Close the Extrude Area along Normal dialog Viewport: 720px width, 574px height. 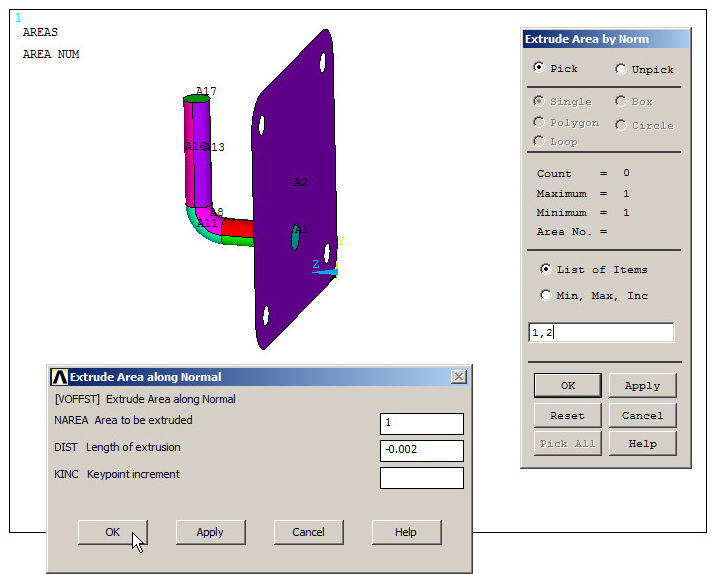(459, 377)
